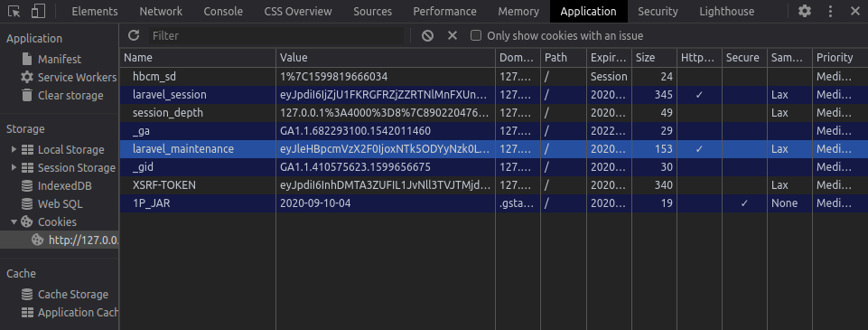Open the CSS Overview tab
The width and height of the screenshot is (868, 330).
[x=298, y=11]
